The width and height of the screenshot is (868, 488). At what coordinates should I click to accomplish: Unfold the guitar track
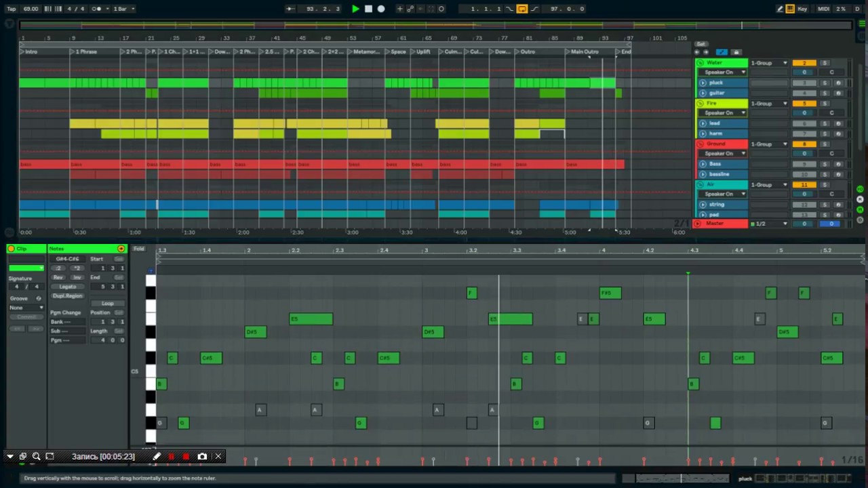pyautogui.click(x=703, y=93)
